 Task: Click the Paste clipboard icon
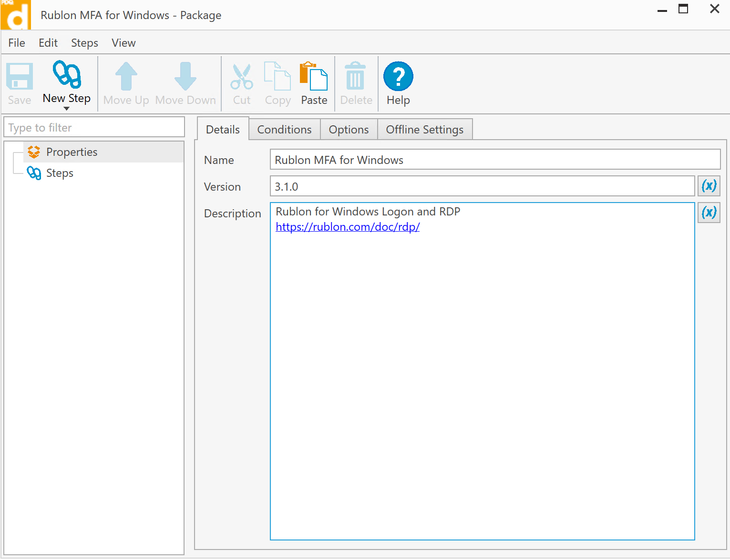point(314,77)
